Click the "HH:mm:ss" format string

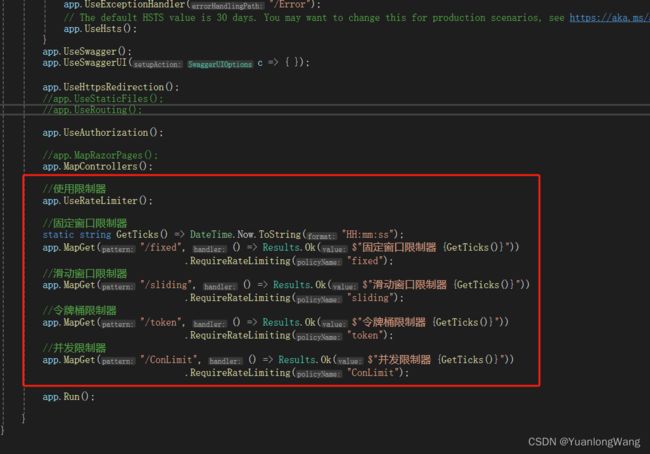pyautogui.click(x=367, y=235)
